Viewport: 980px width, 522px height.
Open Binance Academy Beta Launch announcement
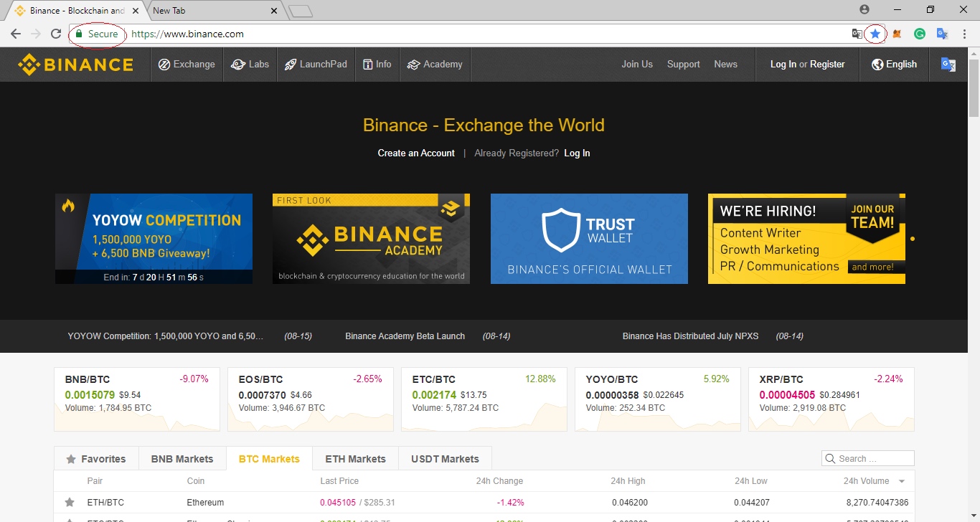pyautogui.click(x=405, y=336)
